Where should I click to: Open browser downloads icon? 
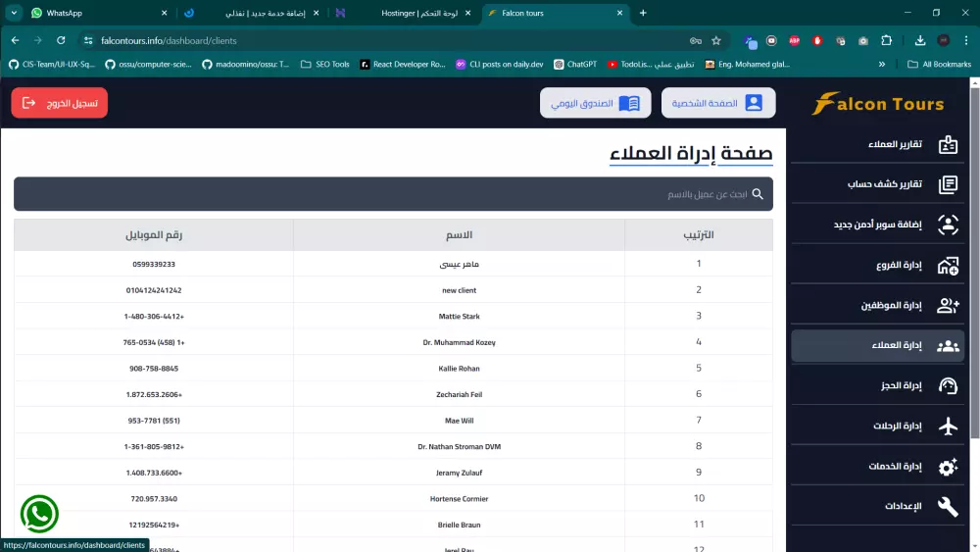920,40
